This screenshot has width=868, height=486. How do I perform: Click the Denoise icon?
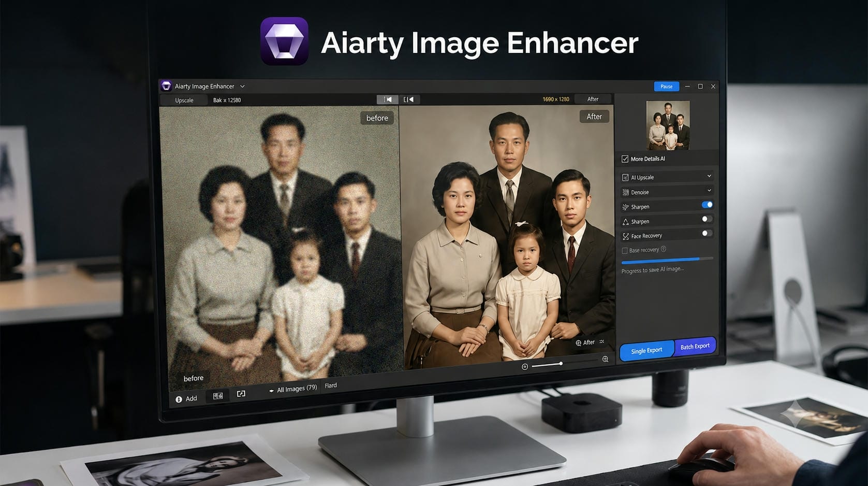[625, 192]
